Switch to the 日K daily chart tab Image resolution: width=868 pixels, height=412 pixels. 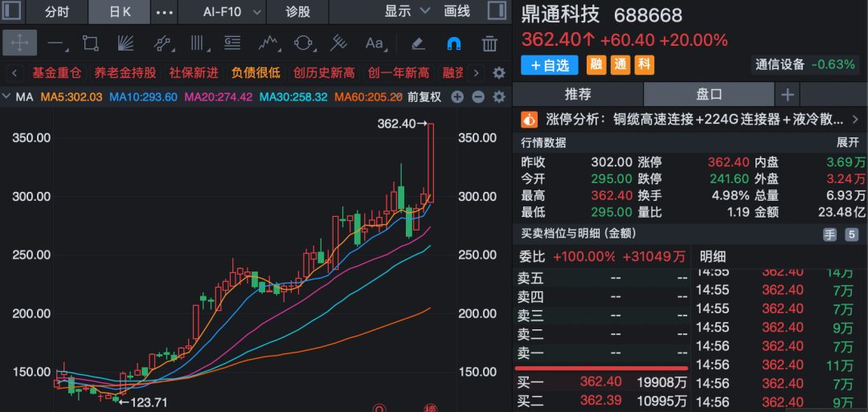(120, 11)
